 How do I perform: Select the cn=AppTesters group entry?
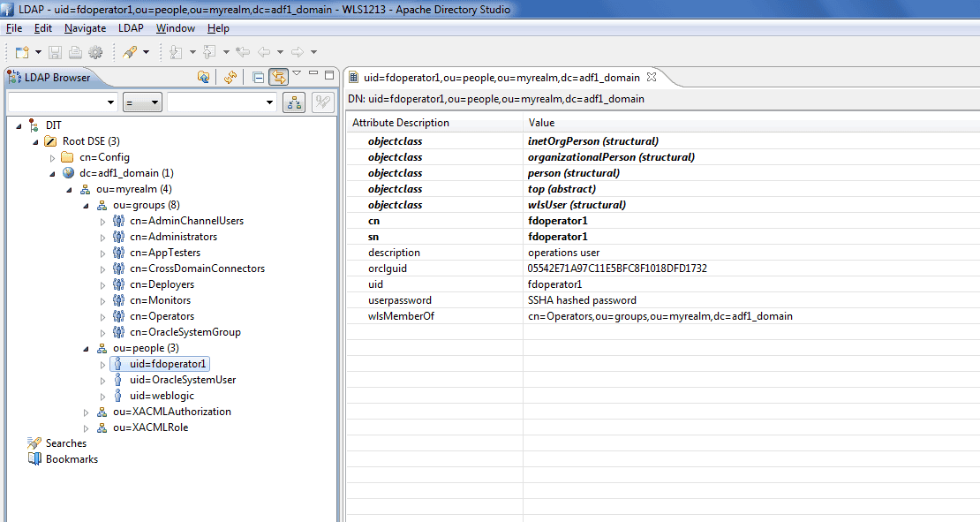(165, 253)
